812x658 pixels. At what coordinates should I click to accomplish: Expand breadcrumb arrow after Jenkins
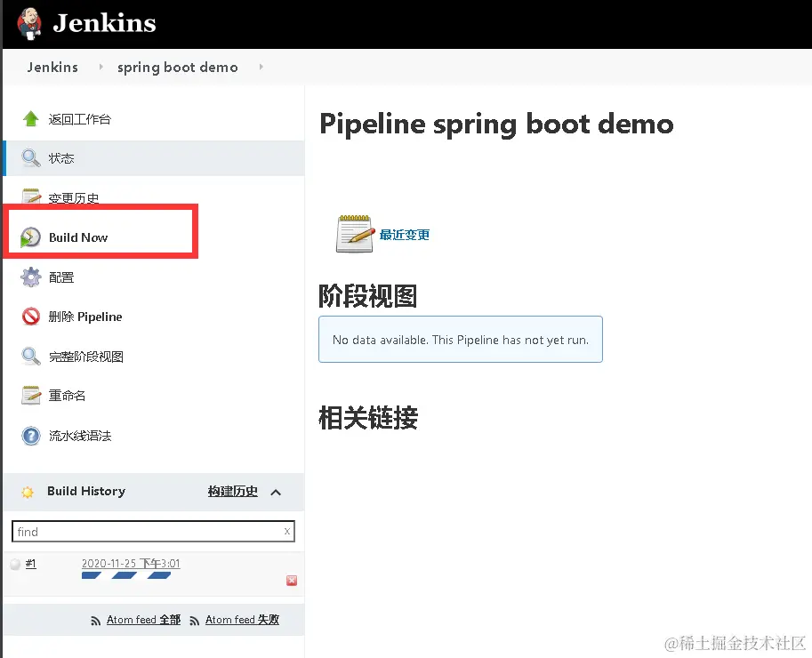[100, 68]
